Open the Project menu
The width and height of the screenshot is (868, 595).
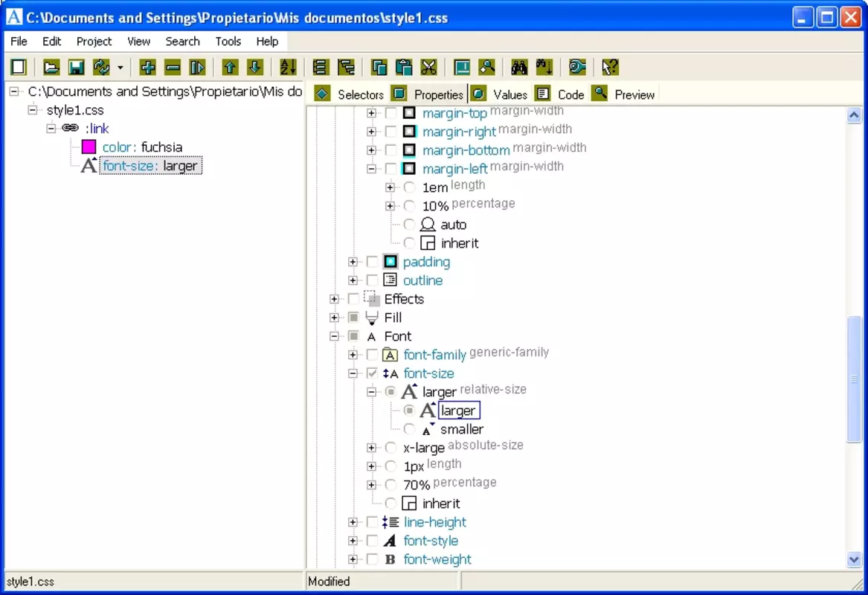(x=94, y=42)
